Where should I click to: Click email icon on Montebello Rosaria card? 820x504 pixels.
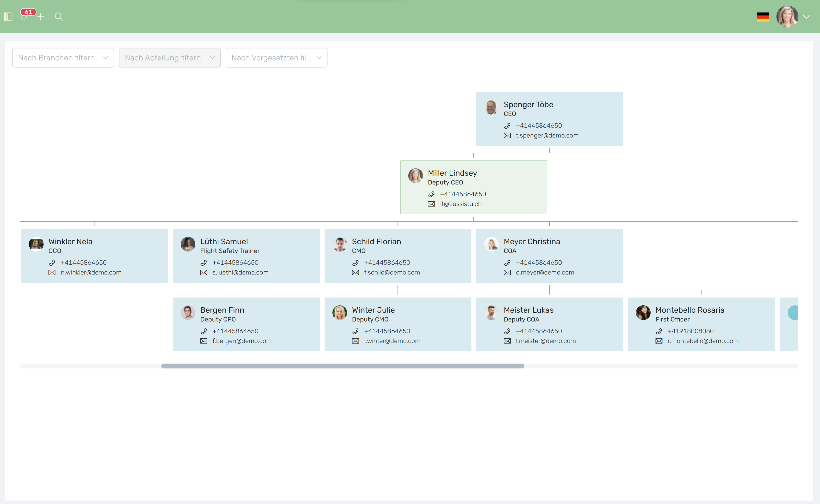[659, 341]
